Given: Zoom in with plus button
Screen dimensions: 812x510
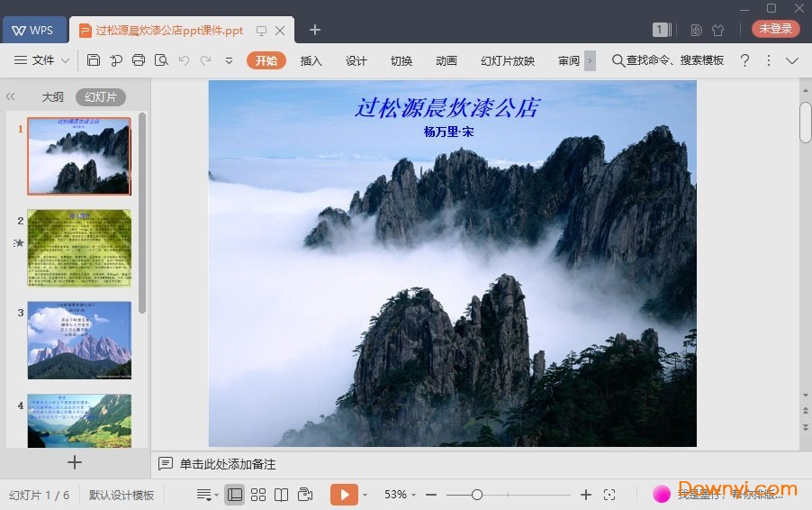Looking at the screenshot, I should [586, 495].
